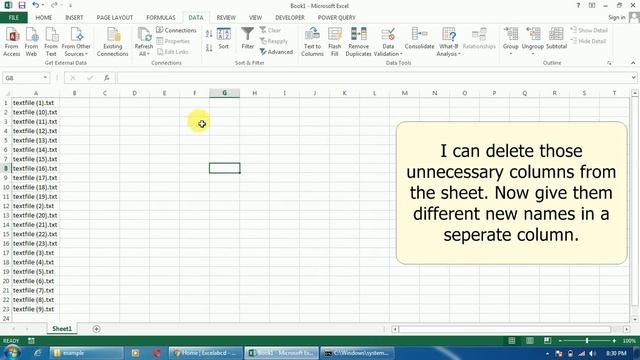Switch to POWER QUERY tab

click(x=336, y=18)
